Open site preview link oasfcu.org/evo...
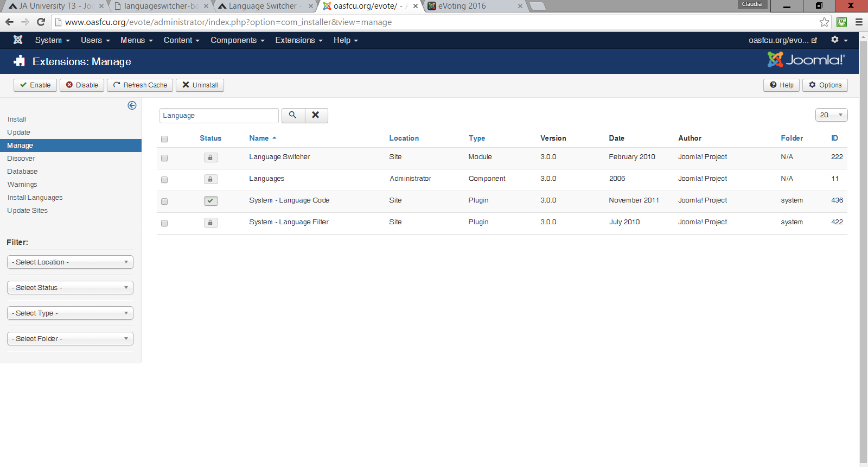This screenshot has width=868, height=467. coord(783,40)
